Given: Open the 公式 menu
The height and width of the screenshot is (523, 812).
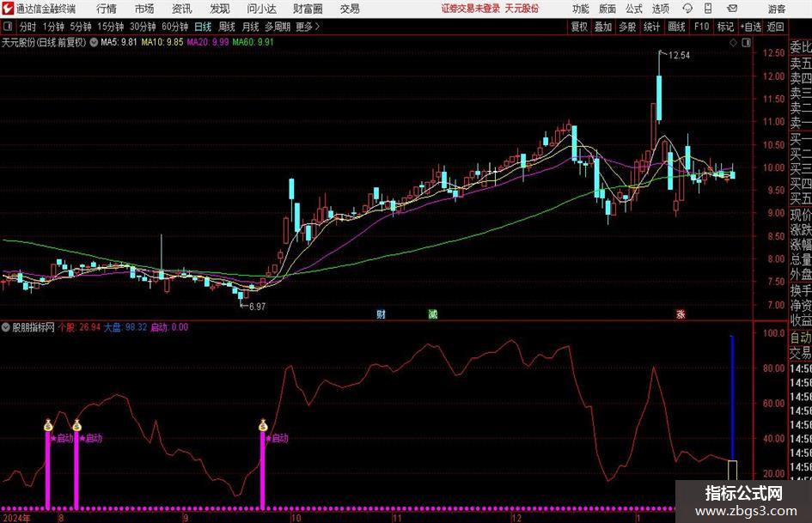Looking at the screenshot, I should (x=634, y=9).
